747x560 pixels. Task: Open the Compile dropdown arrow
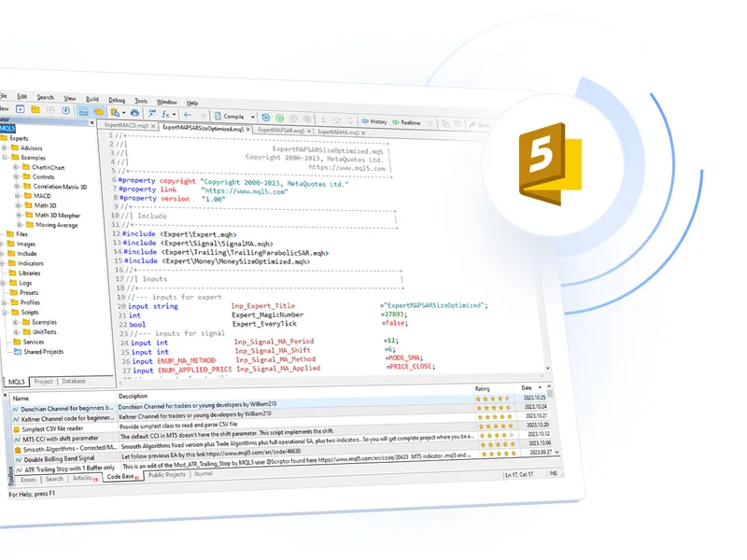252,117
